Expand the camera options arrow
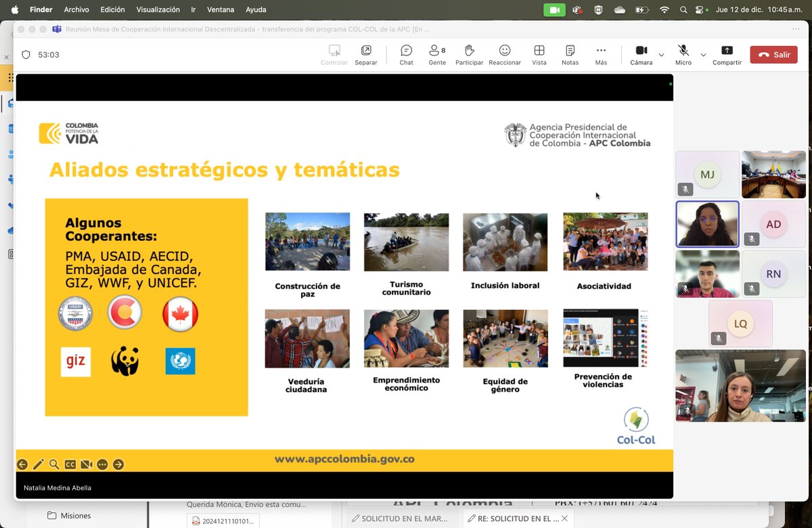Screen dimensions: 812x528 661,55
